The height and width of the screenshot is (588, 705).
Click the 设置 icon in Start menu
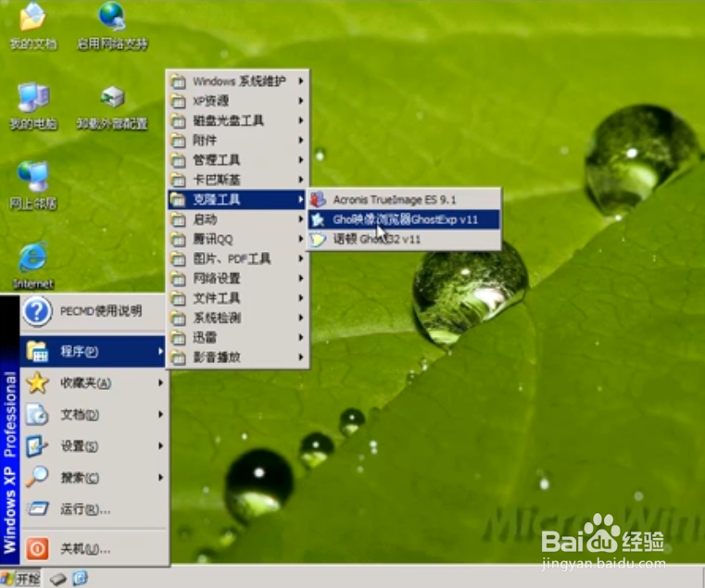point(37,446)
